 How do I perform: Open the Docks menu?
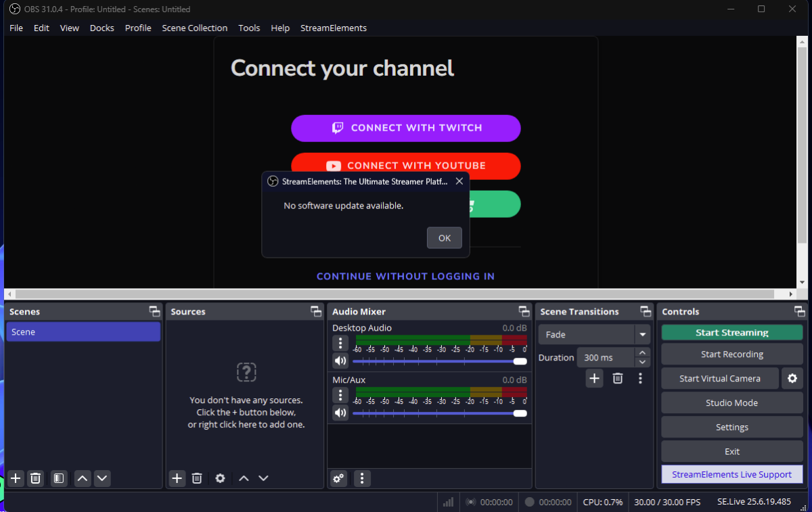click(102, 28)
